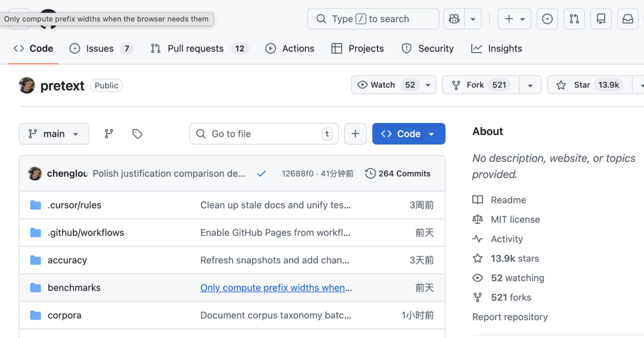Viewport: 644px width, 338px height.
Task: Open repositories icon in header
Action: click(x=601, y=19)
